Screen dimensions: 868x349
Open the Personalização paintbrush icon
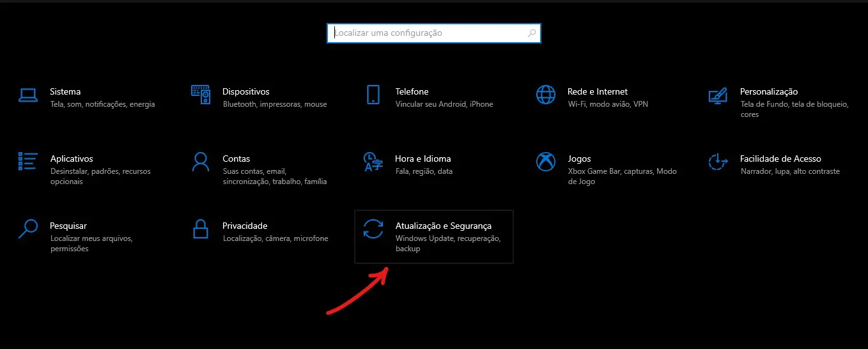tap(718, 95)
